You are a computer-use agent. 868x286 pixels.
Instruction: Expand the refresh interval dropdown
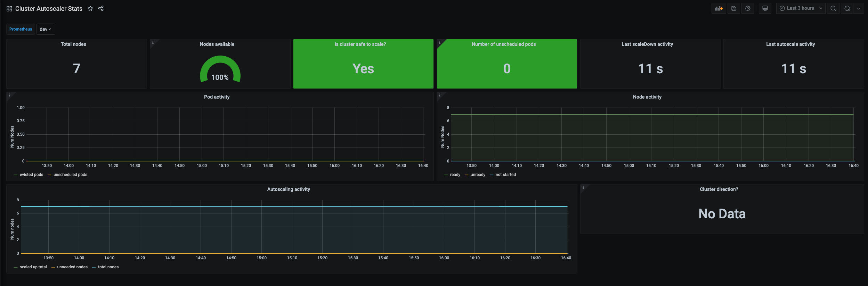point(859,8)
